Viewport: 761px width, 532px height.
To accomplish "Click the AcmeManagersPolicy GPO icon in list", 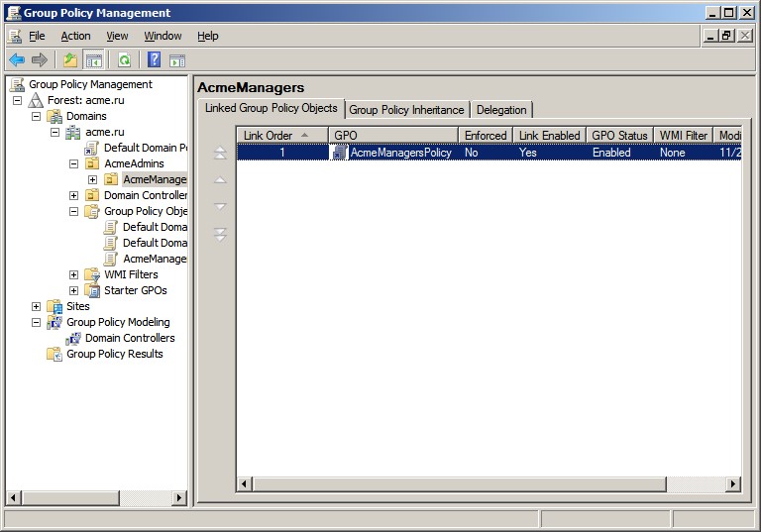I will pos(340,153).
